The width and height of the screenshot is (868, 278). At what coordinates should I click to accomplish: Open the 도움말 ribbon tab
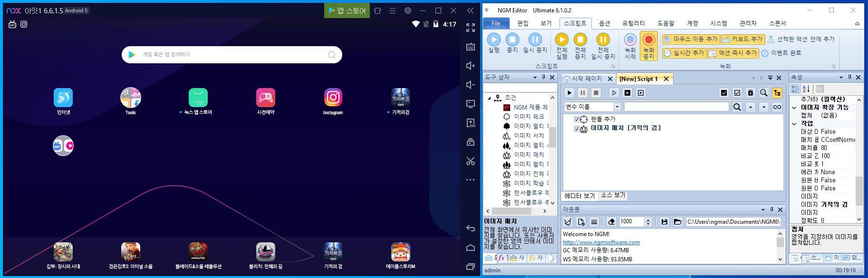[666, 23]
